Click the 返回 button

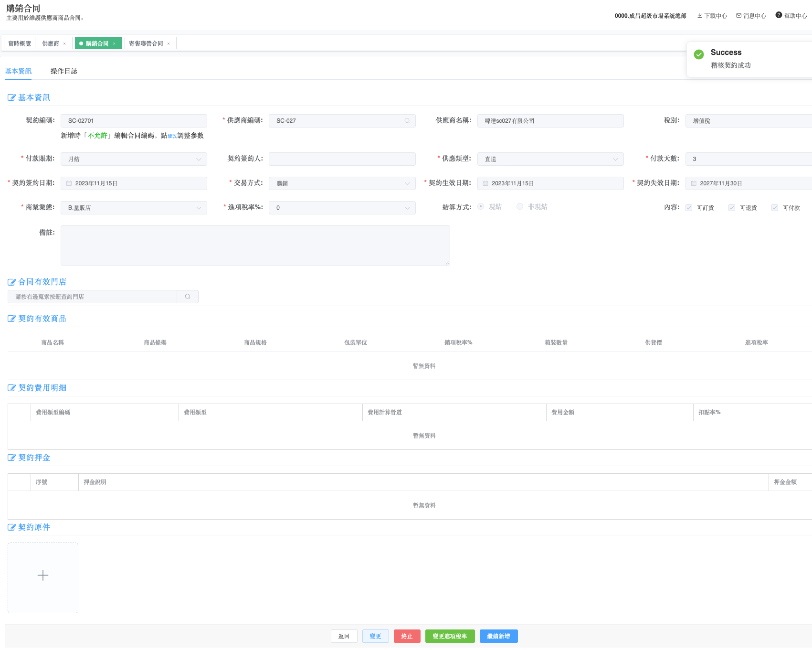click(x=344, y=636)
